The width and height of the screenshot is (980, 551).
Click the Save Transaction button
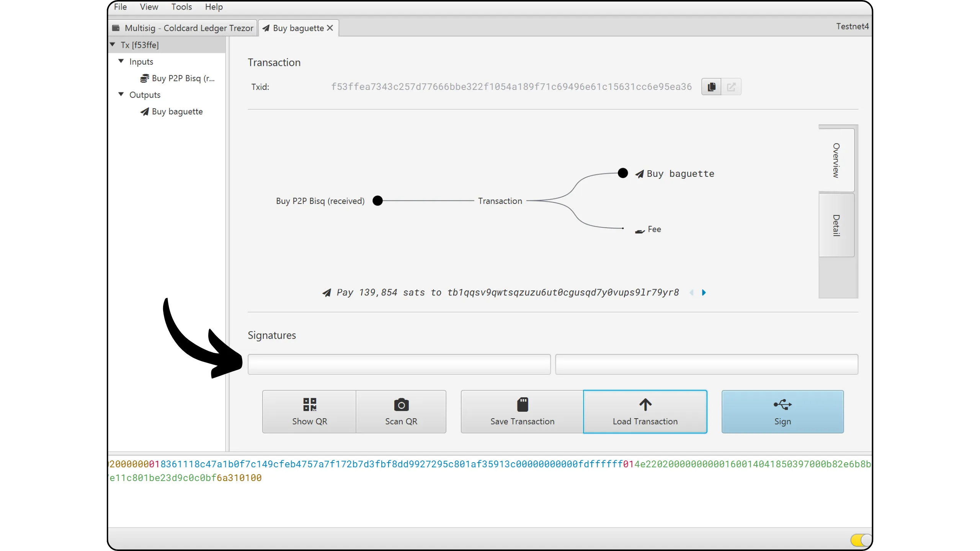[x=522, y=412]
